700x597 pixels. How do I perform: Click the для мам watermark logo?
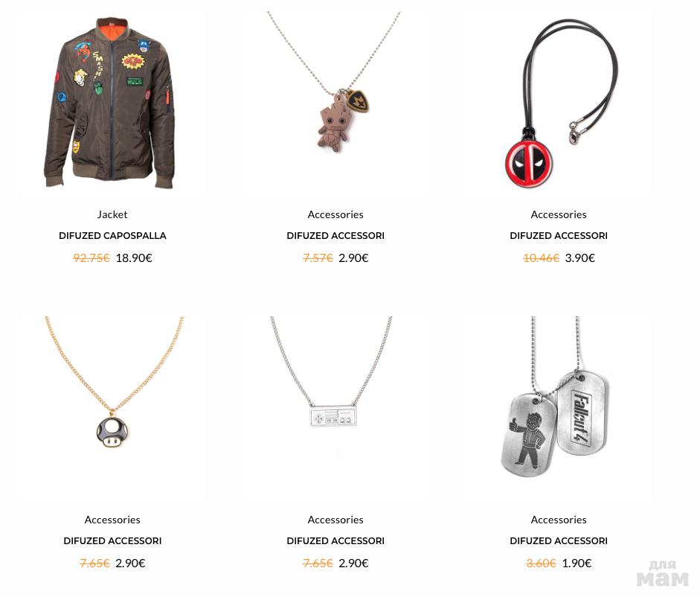[663, 574]
